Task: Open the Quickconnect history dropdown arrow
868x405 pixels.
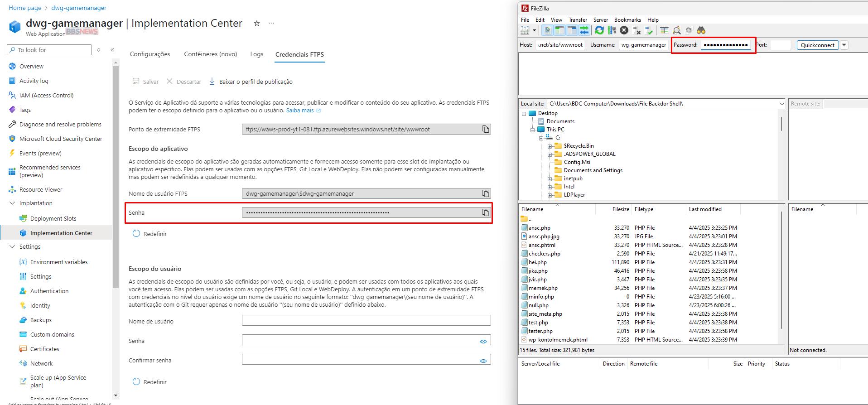Action: [x=844, y=45]
